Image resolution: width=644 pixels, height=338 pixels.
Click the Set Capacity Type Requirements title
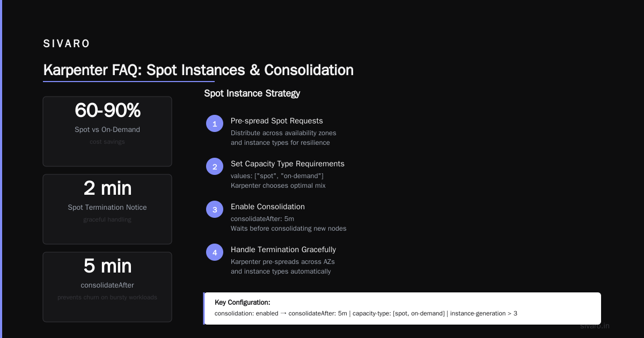click(x=288, y=164)
